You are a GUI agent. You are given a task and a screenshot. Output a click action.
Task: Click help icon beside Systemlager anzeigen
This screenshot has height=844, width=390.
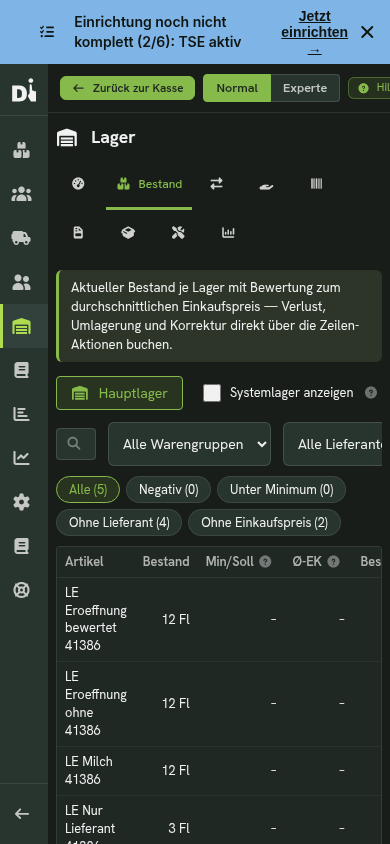[x=371, y=393]
